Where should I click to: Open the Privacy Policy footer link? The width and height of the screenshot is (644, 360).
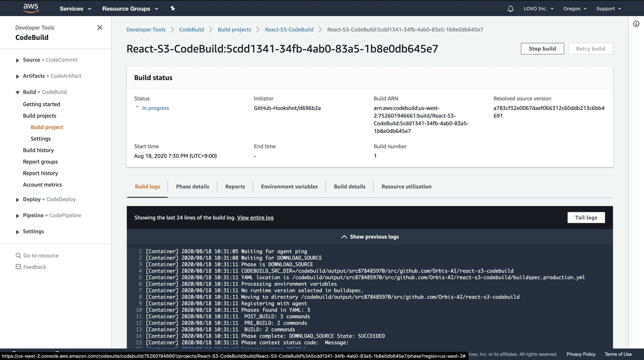581,354
